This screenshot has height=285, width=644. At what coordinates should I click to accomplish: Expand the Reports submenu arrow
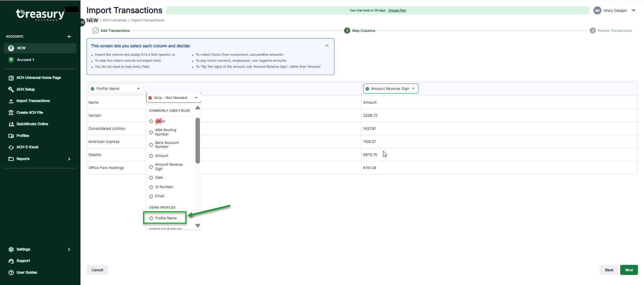(x=69, y=159)
